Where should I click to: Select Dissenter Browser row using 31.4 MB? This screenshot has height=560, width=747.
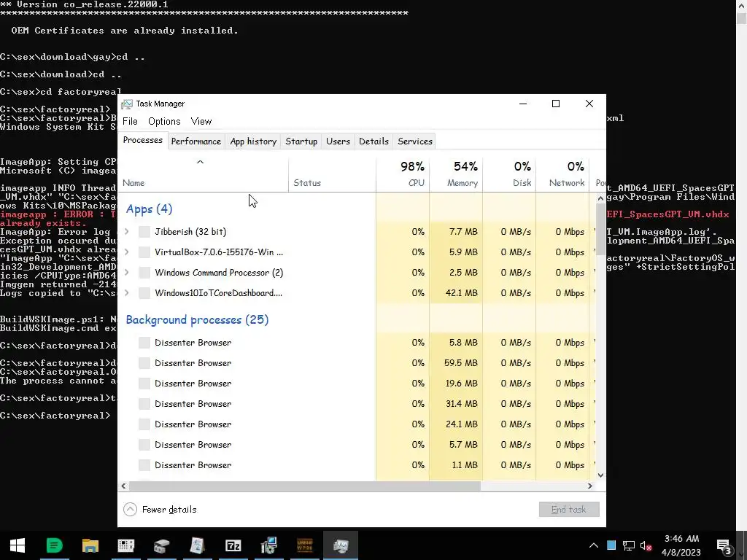356,404
